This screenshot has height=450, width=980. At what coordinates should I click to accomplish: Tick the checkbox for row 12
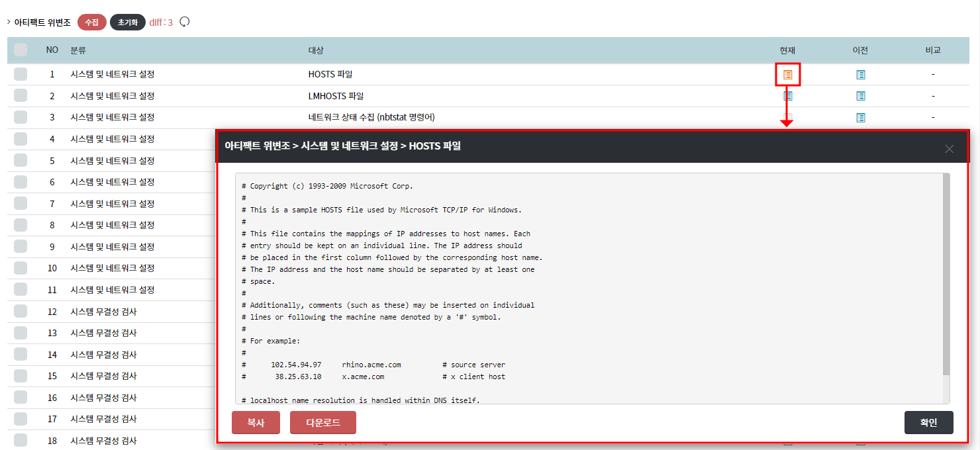coord(21,311)
